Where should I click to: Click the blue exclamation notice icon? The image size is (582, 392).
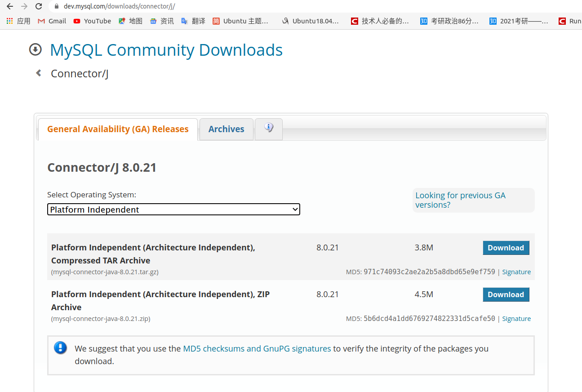coord(60,348)
